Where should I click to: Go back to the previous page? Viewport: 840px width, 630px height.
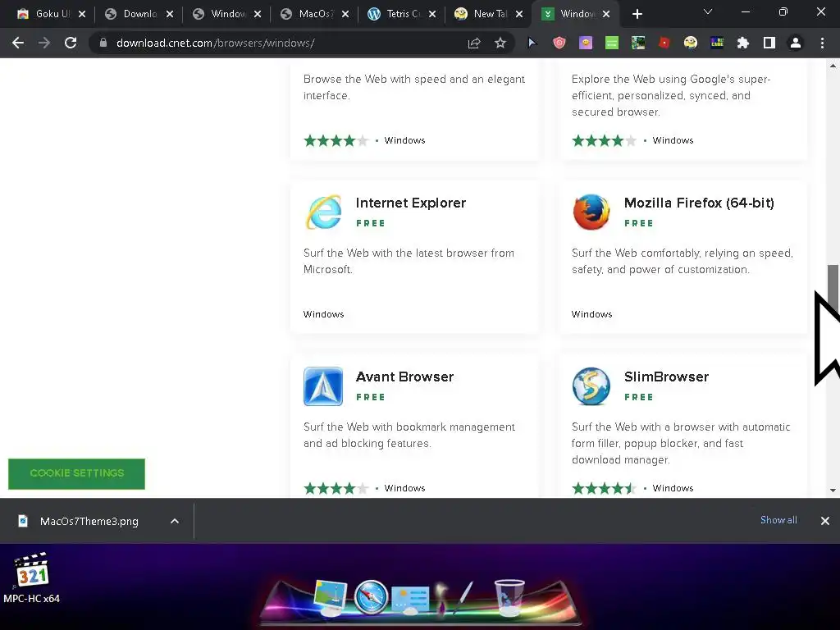point(18,43)
